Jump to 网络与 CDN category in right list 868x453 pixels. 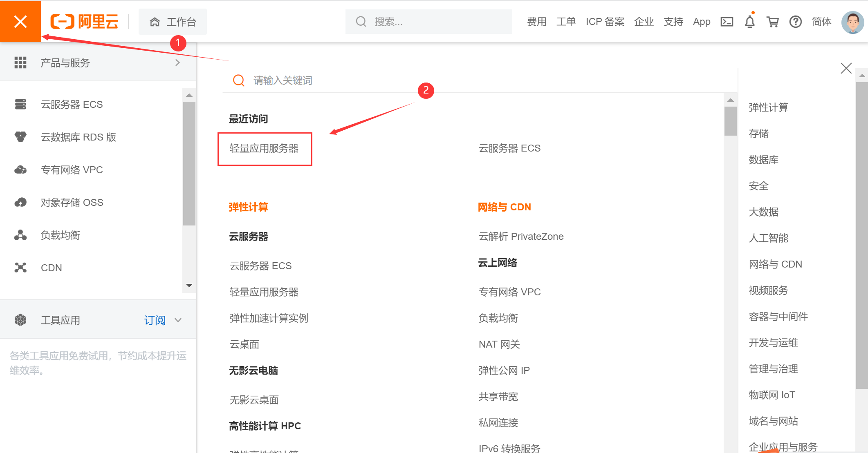775,264
